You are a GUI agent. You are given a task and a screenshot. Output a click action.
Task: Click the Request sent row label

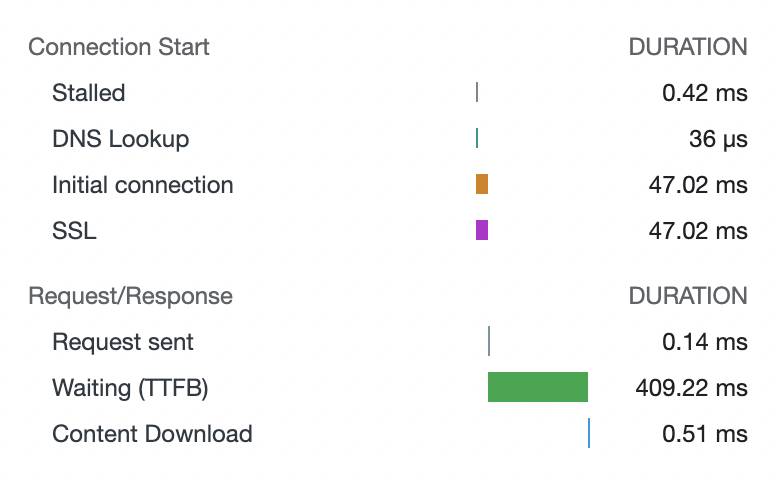[123, 342]
